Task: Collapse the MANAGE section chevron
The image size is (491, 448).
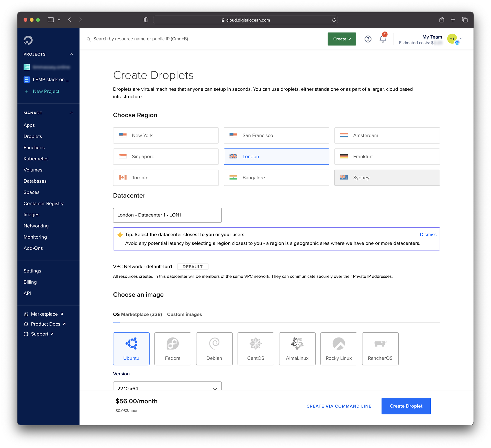Action: click(x=71, y=113)
